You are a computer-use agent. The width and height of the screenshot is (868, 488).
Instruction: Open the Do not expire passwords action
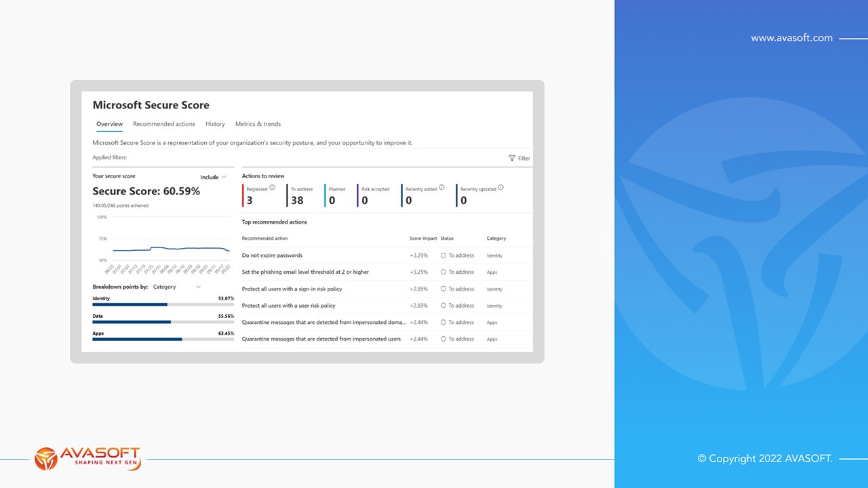click(272, 256)
